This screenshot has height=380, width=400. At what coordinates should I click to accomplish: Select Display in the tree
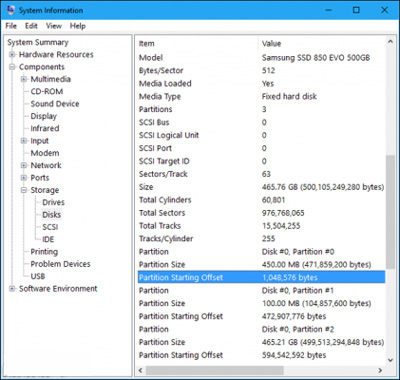44,116
